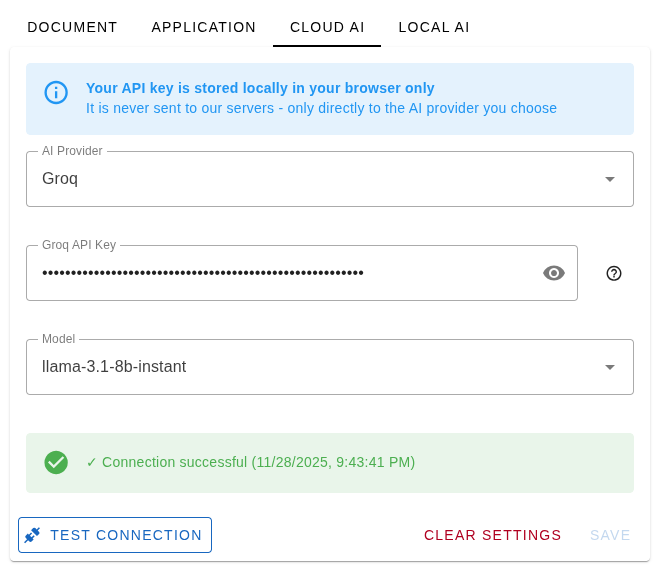Click the Clear Settings button

click(x=493, y=535)
